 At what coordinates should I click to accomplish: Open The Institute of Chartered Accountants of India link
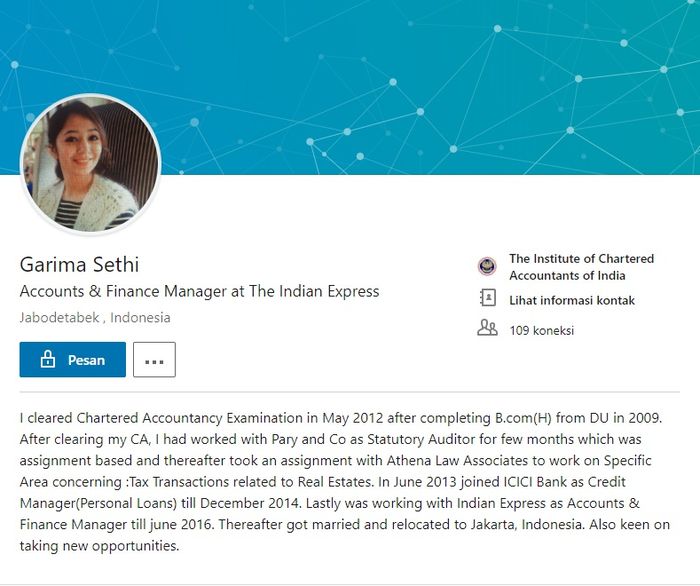pos(581,267)
